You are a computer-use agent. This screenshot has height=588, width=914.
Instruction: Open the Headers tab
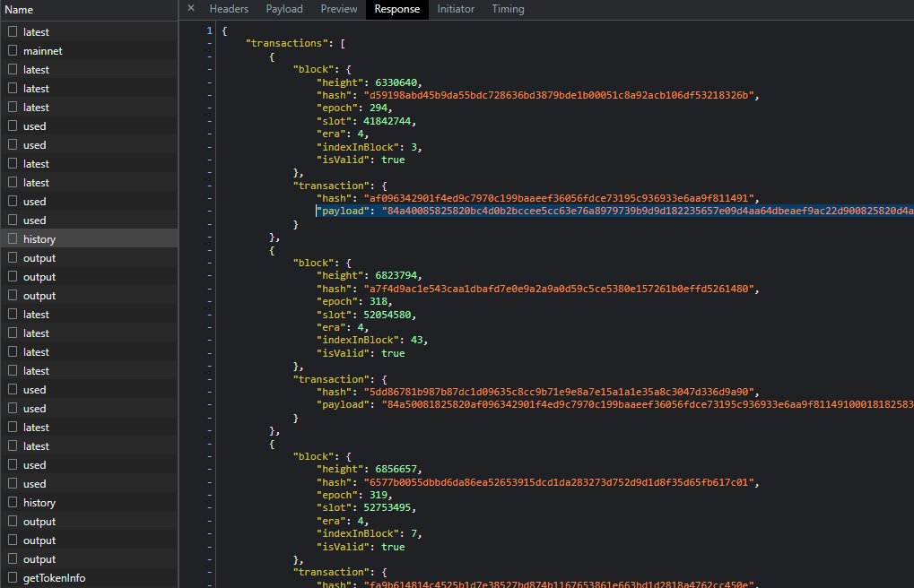click(x=229, y=9)
